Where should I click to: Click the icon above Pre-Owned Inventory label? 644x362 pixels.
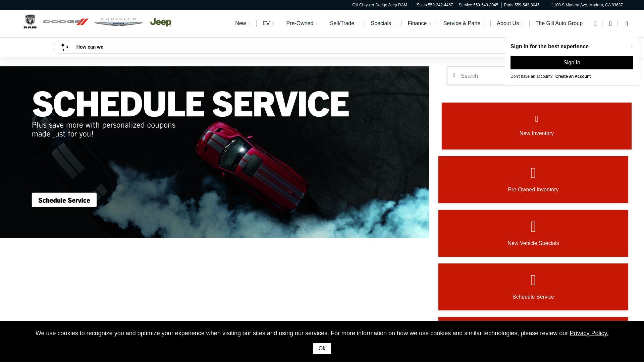[533, 173]
